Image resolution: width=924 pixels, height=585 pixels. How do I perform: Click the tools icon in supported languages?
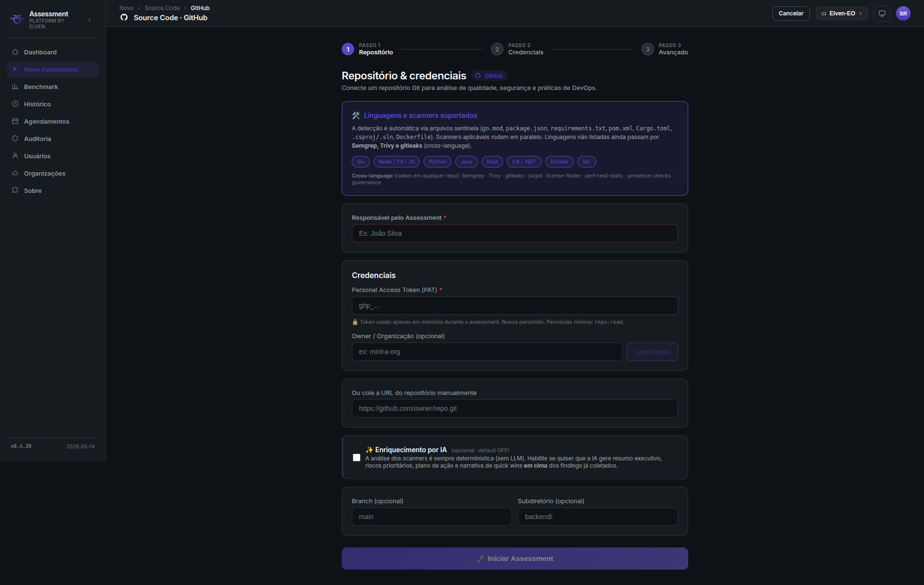[356, 115]
